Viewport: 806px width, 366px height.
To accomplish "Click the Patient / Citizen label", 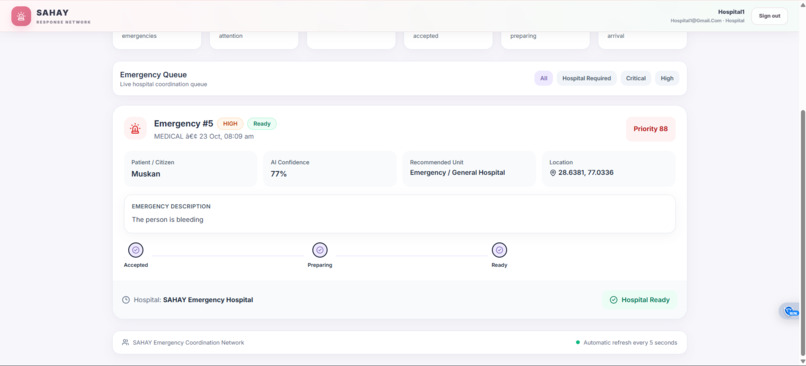I will point(153,162).
